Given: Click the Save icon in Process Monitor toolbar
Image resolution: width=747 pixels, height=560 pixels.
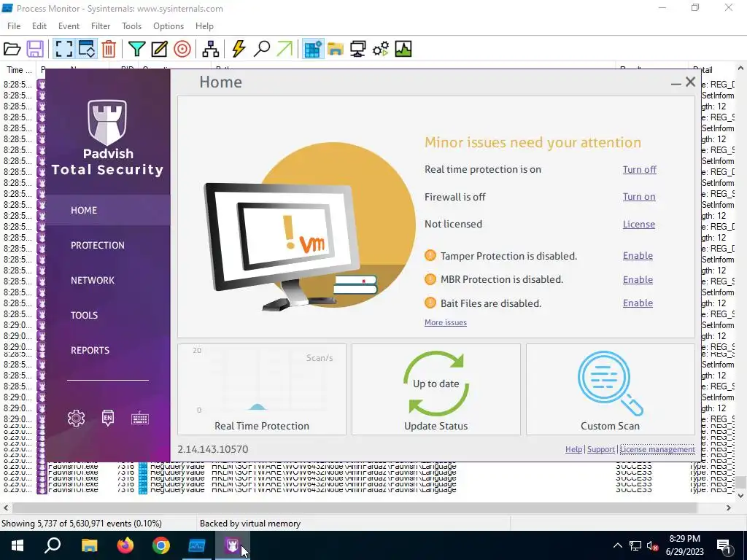Looking at the screenshot, I should coord(35,49).
